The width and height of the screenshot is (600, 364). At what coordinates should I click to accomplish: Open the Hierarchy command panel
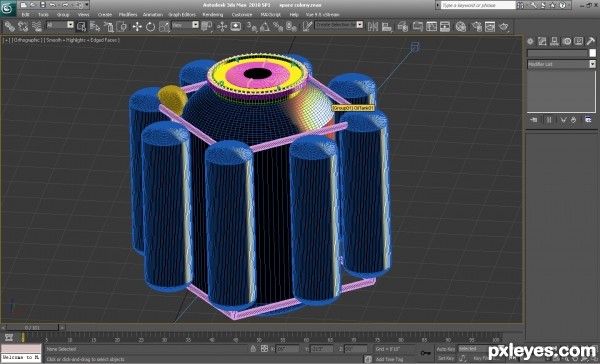tap(554, 41)
